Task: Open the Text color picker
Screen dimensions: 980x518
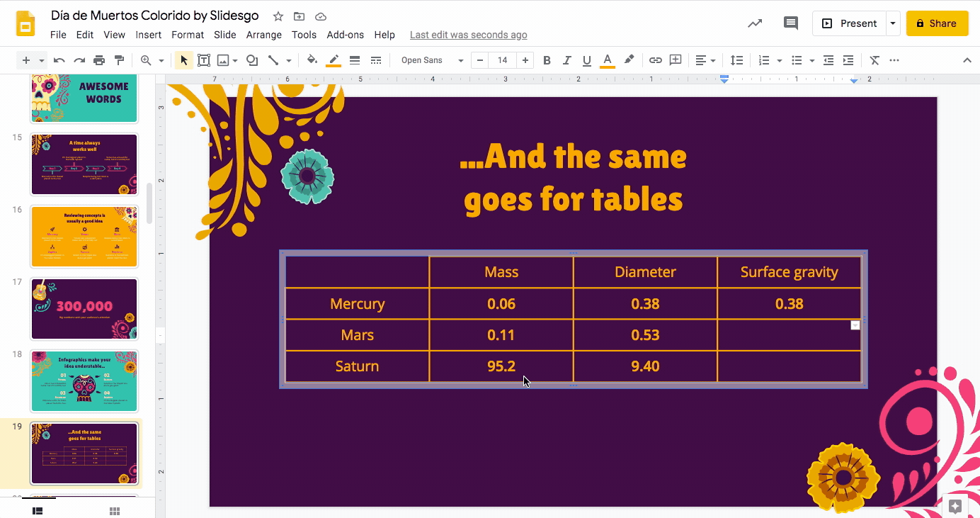Action: click(607, 60)
